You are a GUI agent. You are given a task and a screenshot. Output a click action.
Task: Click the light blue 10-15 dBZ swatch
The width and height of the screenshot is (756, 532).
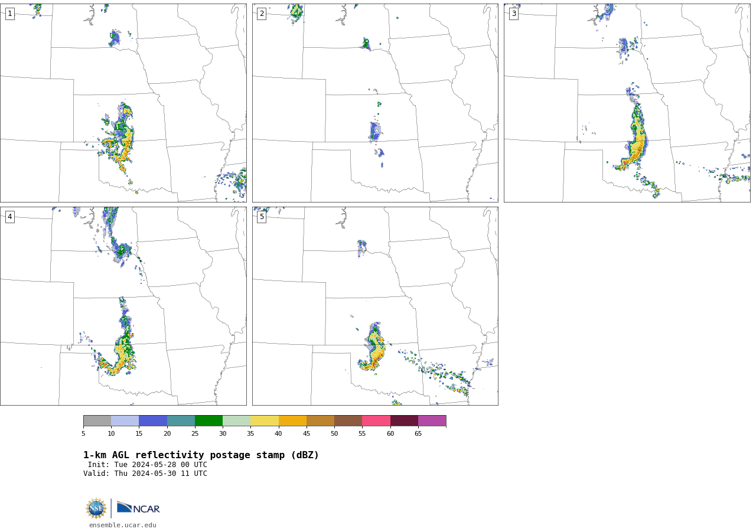tap(125, 421)
